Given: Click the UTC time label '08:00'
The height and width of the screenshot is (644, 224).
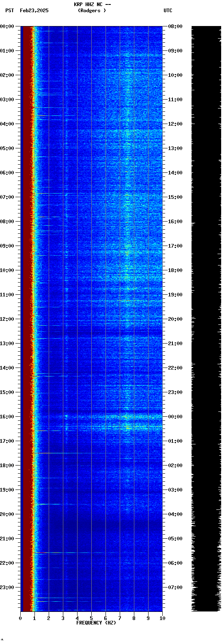Looking at the screenshot, I should (x=175, y=26).
